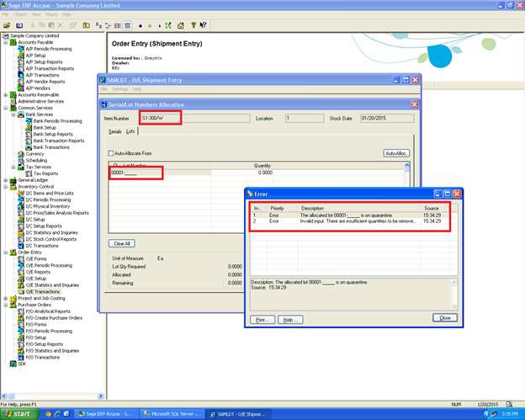The width and height of the screenshot is (525, 420).
Task: Switch to the Lots tab
Action: (130, 131)
